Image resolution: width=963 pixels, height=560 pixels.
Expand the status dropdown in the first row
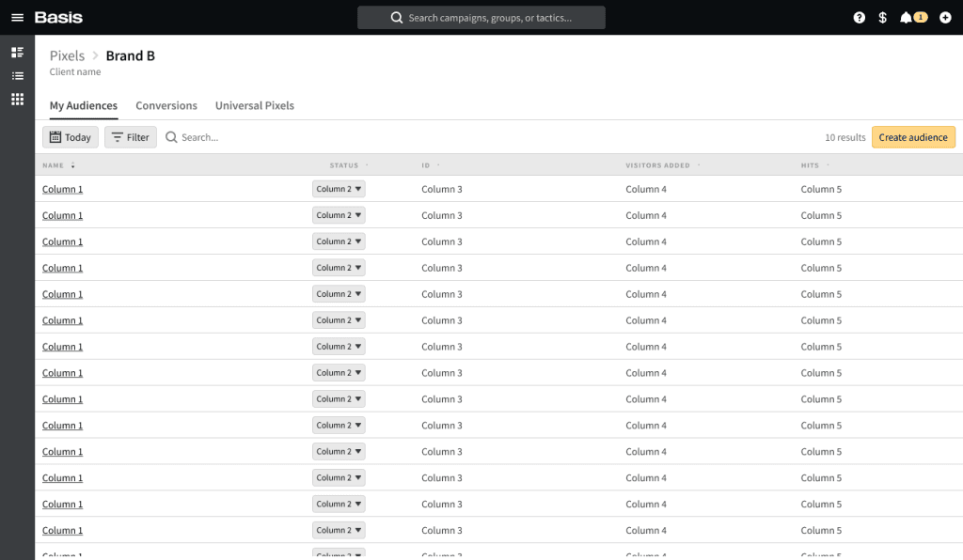click(339, 189)
